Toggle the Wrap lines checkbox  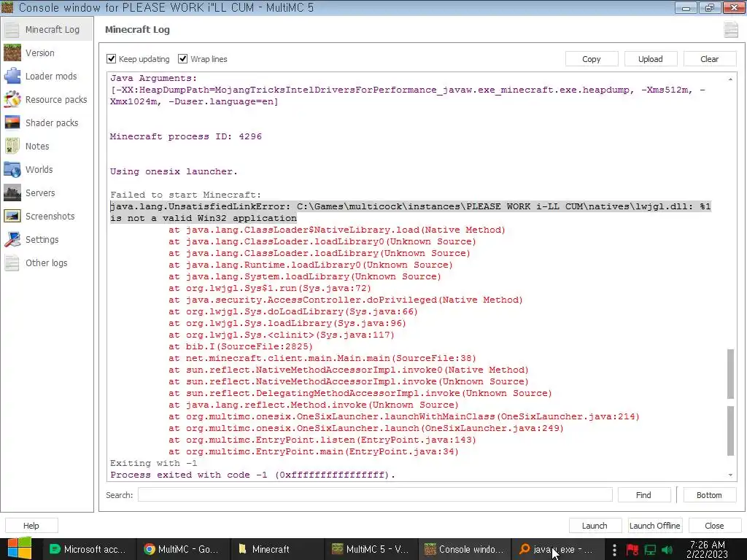[182, 58]
